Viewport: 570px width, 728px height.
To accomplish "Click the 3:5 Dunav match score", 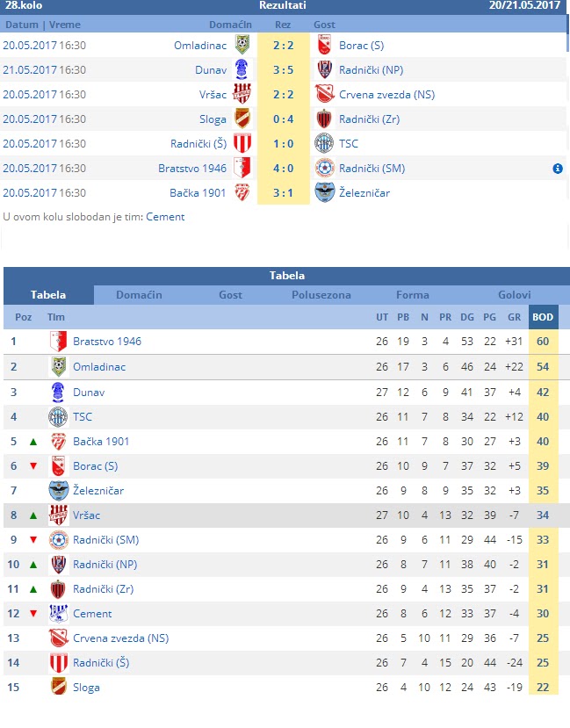I will (283, 70).
